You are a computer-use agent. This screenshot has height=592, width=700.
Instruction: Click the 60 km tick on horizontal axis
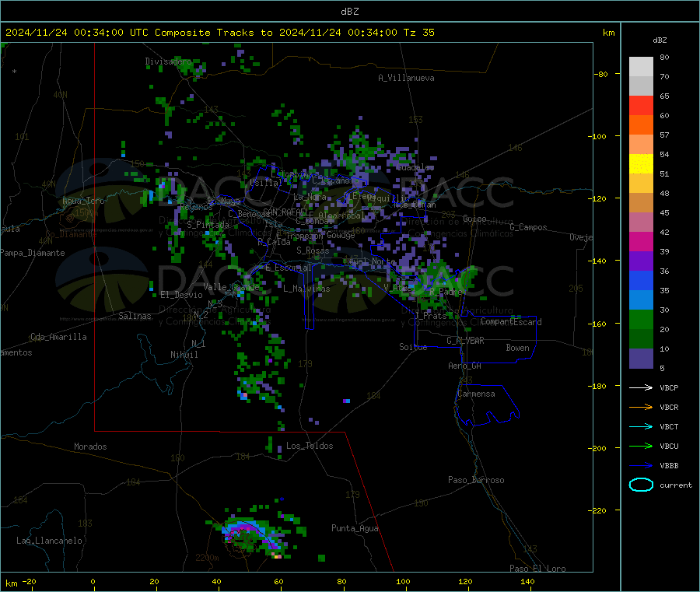(278, 581)
